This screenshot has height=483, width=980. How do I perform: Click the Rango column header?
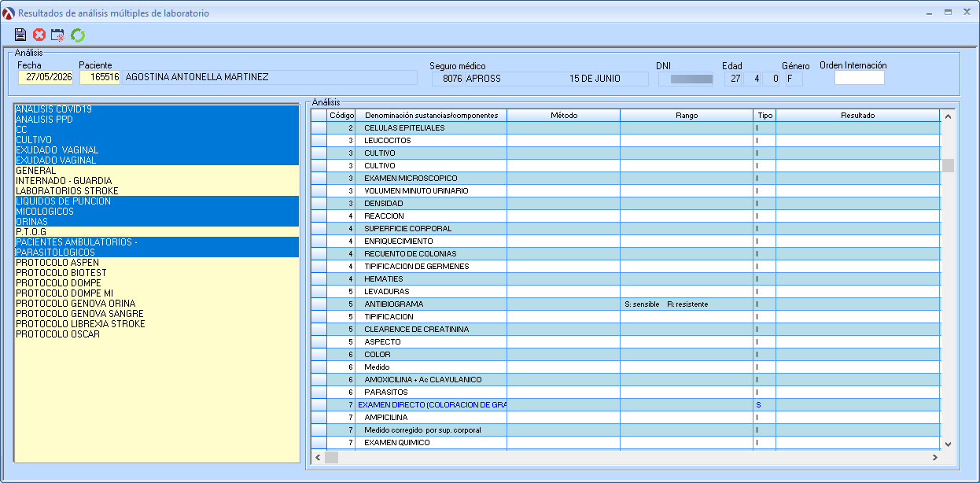coord(687,116)
